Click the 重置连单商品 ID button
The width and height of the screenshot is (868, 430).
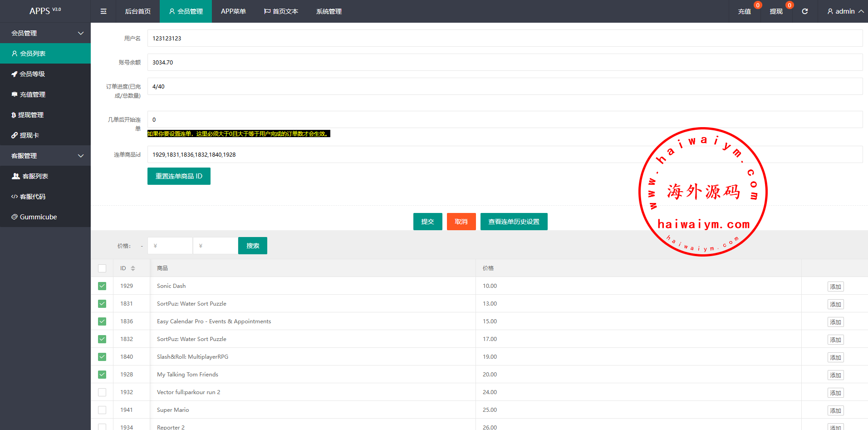tap(179, 176)
